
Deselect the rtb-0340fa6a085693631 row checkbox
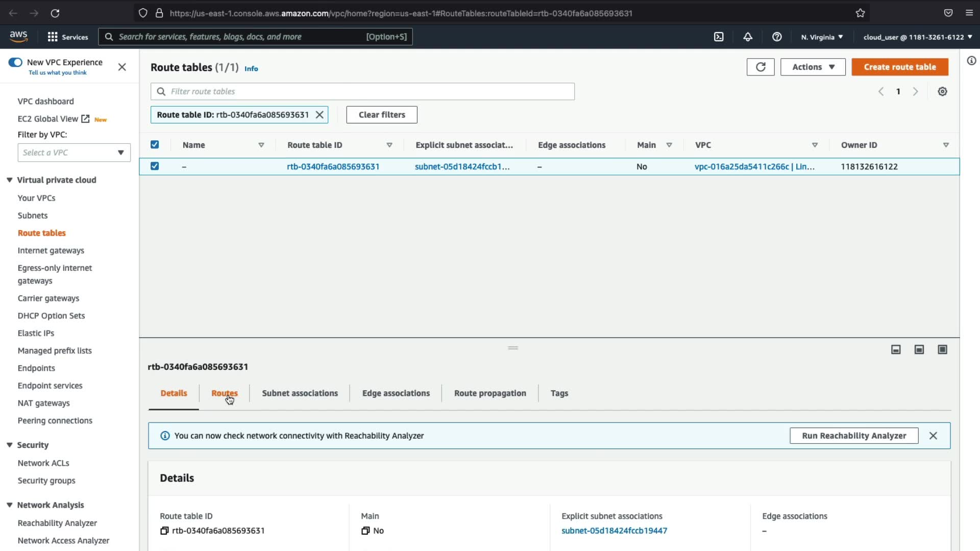coord(155,166)
